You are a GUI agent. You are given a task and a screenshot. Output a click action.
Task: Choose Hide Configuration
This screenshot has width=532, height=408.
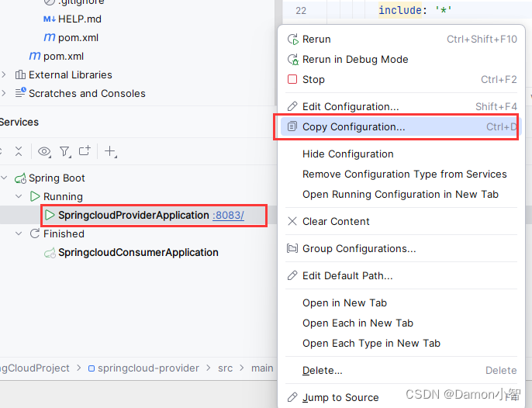[x=402, y=154]
